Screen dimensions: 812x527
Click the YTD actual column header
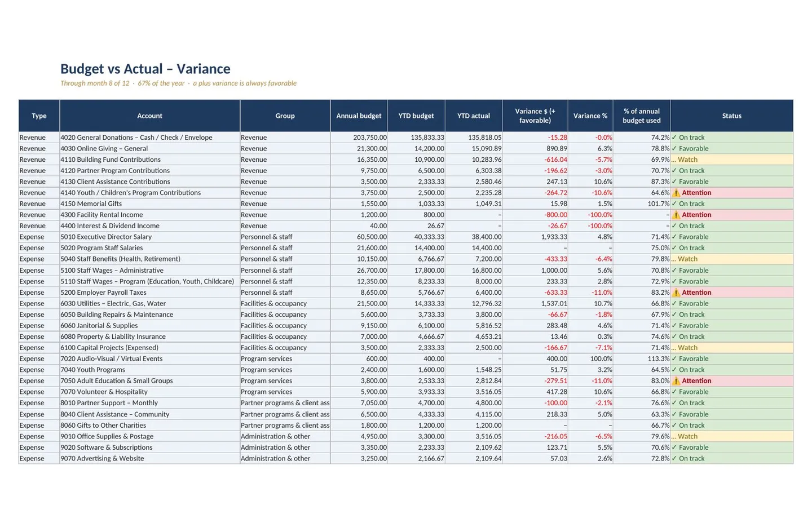click(x=474, y=116)
